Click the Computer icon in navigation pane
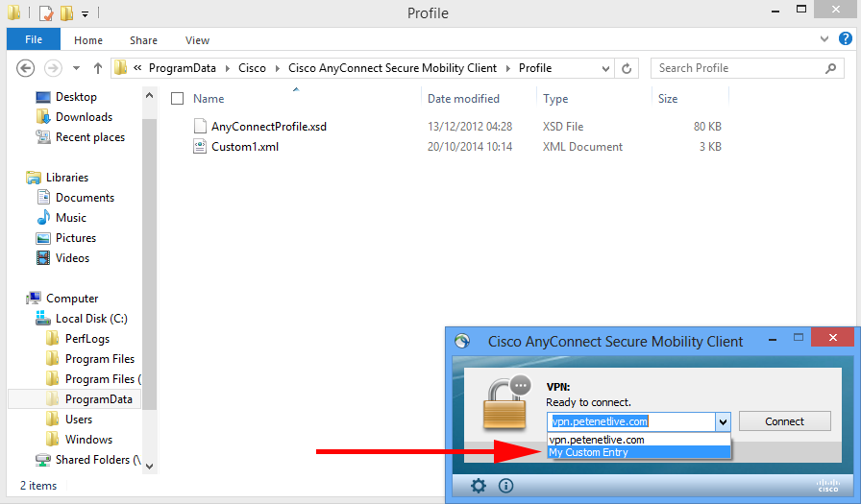The height and width of the screenshot is (504, 861). (x=34, y=299)
